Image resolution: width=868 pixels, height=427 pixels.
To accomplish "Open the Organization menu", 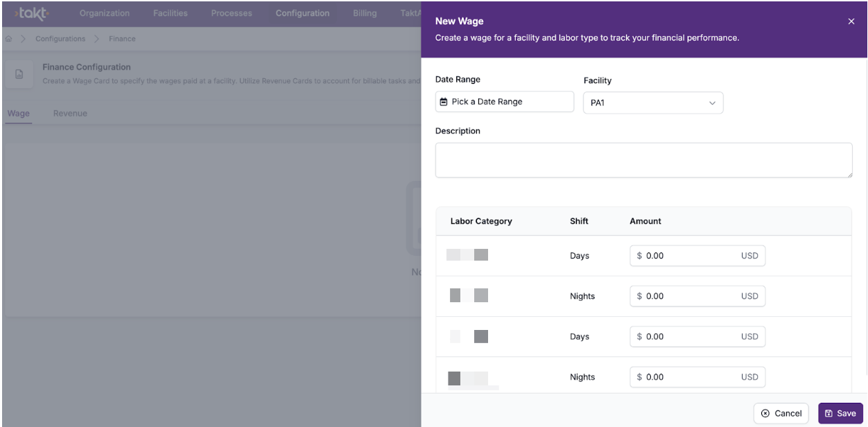I will 104,13.
